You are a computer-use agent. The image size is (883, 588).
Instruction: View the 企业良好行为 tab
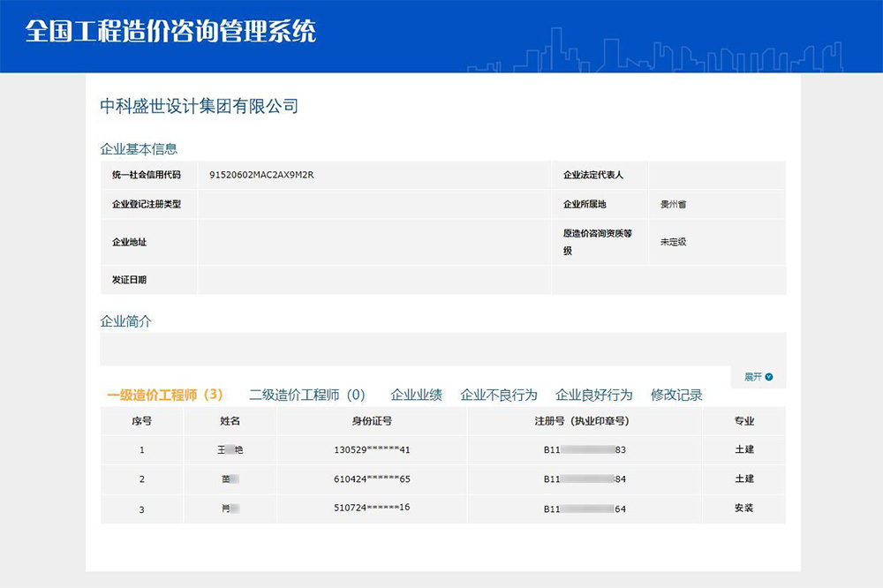tap(593, 395)
